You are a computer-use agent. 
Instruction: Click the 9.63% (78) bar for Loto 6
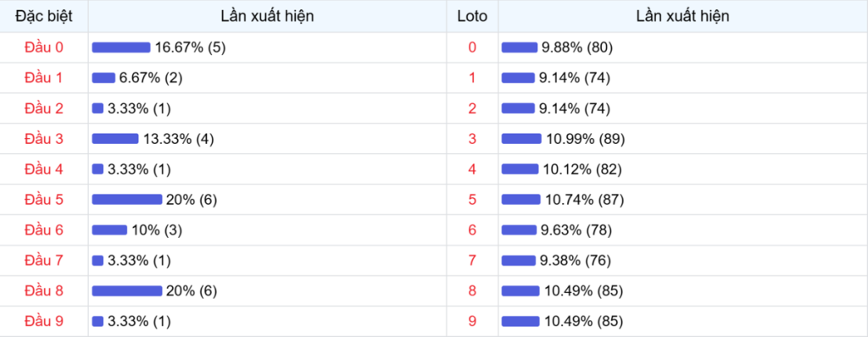(520, 230)
